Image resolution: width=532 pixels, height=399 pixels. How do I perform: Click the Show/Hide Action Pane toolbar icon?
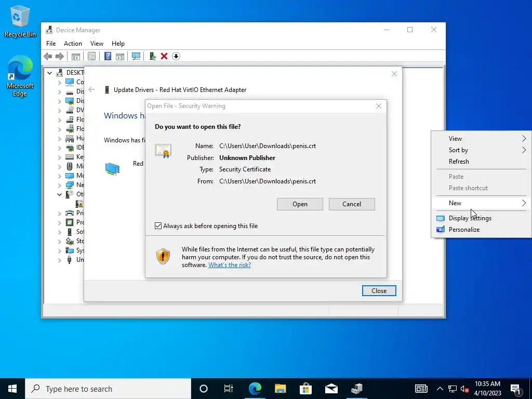120,56
